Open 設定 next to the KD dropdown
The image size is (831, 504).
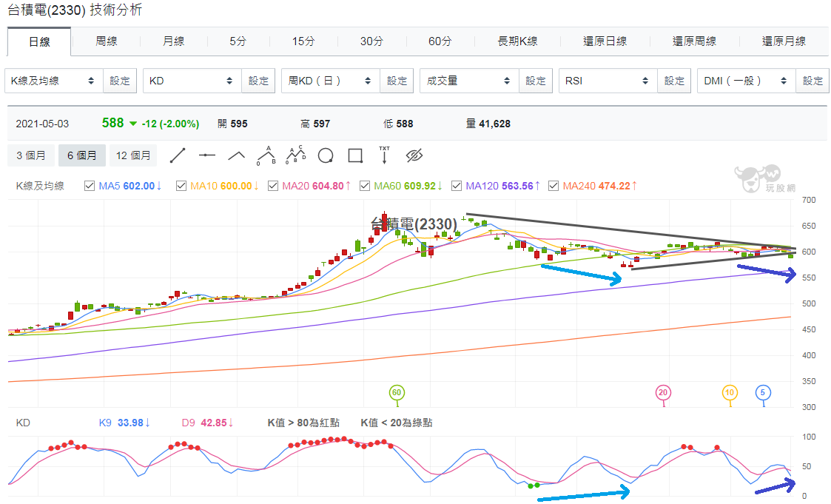pyautogui.click(x=258, y=81)
